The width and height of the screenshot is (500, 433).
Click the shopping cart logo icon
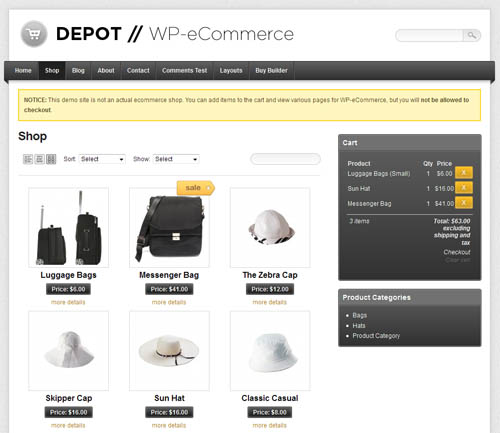34,34
